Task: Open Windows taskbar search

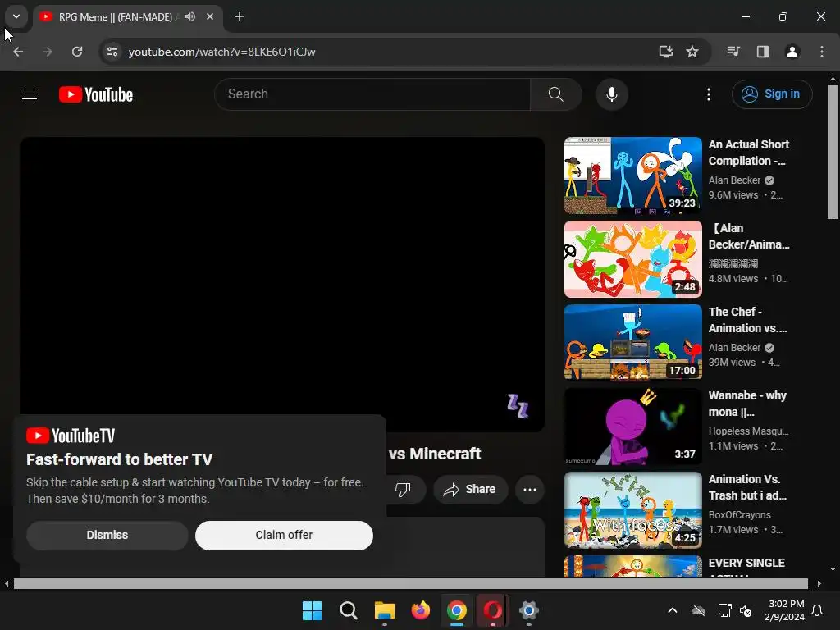Action: point(348,610)
